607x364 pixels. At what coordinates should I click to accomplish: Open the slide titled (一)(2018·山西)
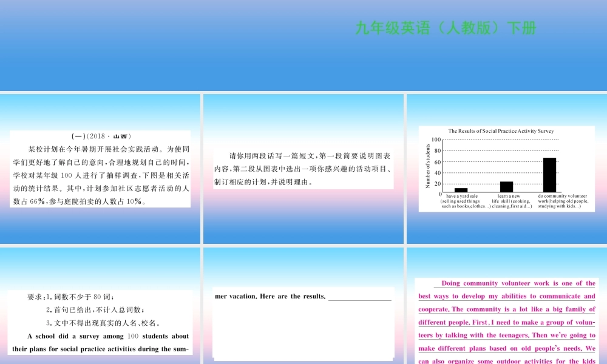[100, 169]
